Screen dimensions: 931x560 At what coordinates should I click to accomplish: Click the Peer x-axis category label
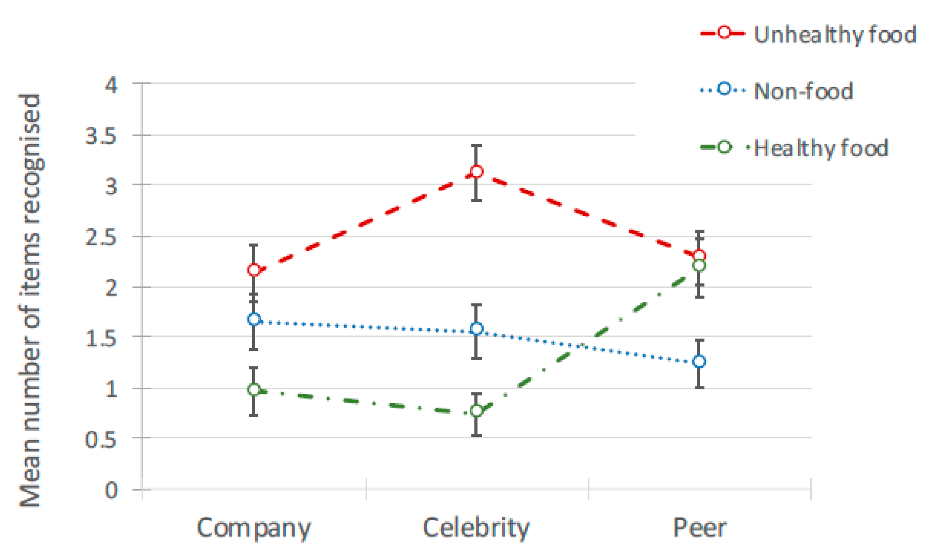pos(699,528)
